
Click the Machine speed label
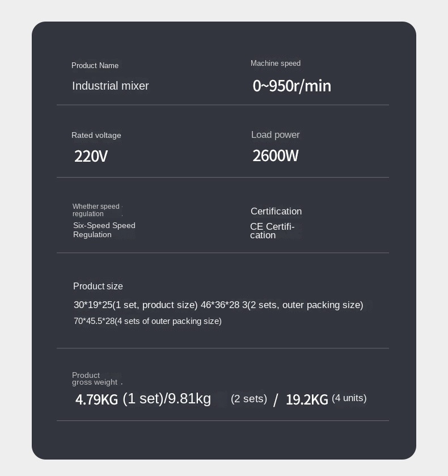(276, 64)
